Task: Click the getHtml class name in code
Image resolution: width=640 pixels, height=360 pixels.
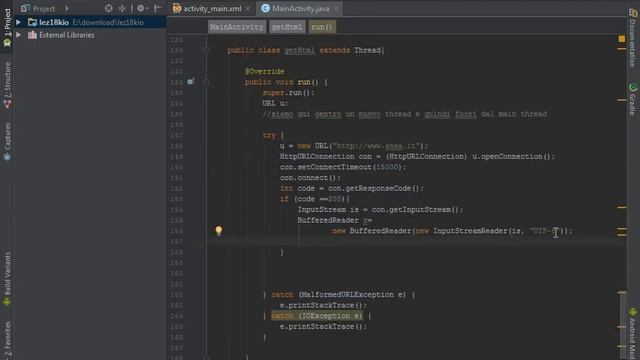Action: coord(300,50)
